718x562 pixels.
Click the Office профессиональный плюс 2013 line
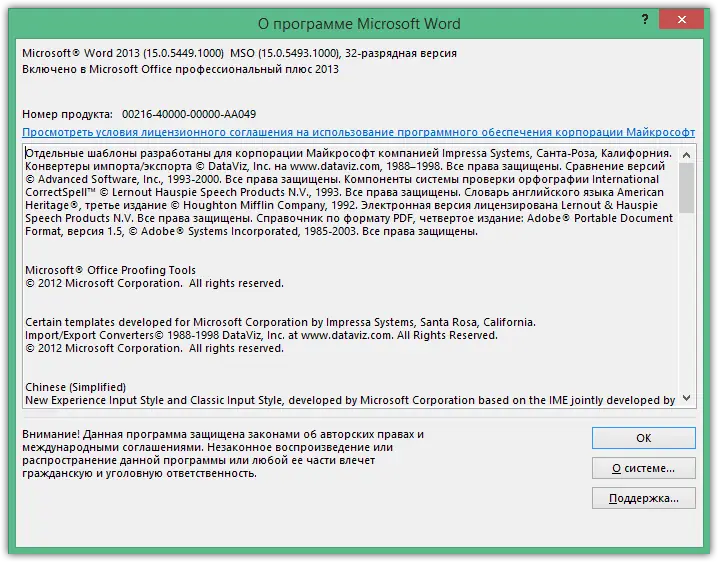click(180, 69)
